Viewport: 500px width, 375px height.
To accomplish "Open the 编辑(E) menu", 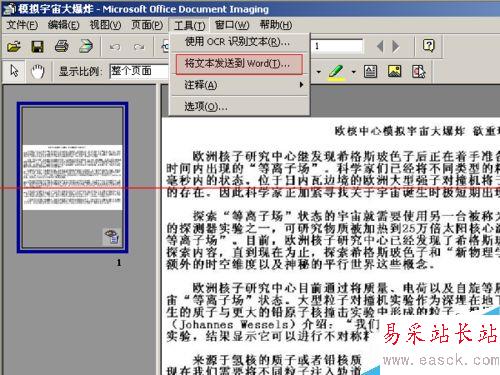I will pyautogui.click(x=63, y=25).
